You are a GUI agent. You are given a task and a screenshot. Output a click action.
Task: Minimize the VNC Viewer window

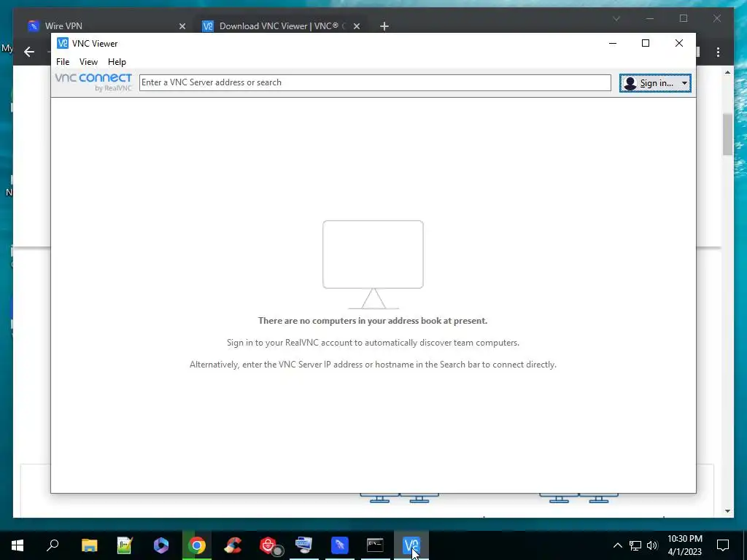point(613,43)
